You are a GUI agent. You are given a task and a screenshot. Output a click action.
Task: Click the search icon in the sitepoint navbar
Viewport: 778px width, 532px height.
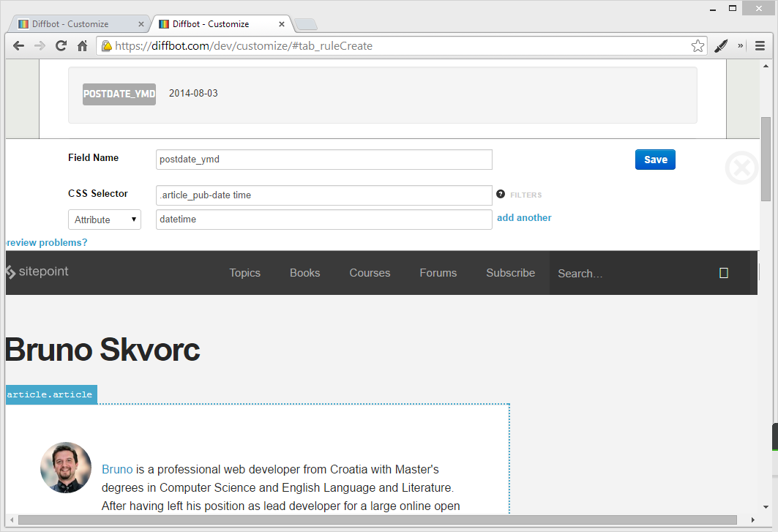[x=723, y=272]
